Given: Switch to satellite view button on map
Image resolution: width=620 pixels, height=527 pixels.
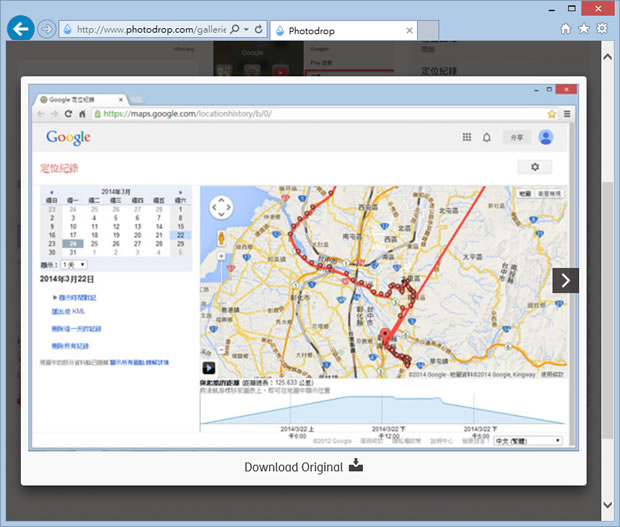Looking at the screenshot, I should [x=549, y=193].
